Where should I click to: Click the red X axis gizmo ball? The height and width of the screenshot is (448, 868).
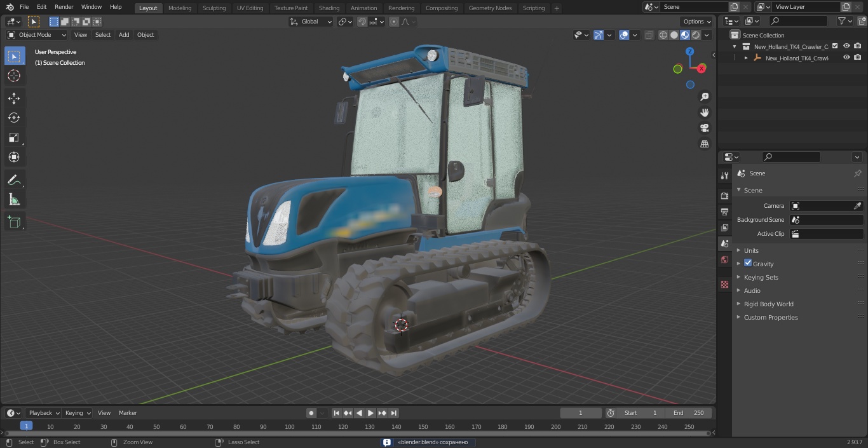click(x=702, y=68)
